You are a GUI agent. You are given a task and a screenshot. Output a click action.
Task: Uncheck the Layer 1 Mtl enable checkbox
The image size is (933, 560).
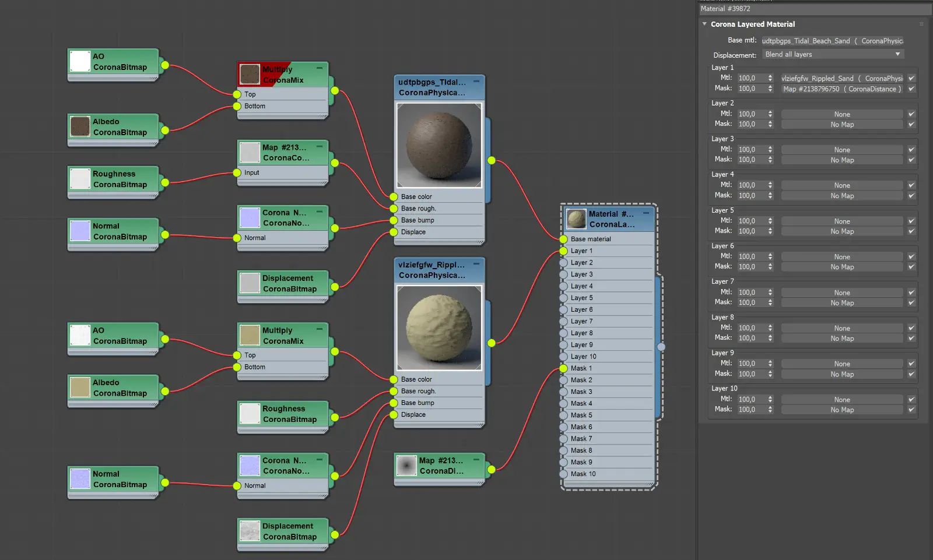[x=911, y=78]
